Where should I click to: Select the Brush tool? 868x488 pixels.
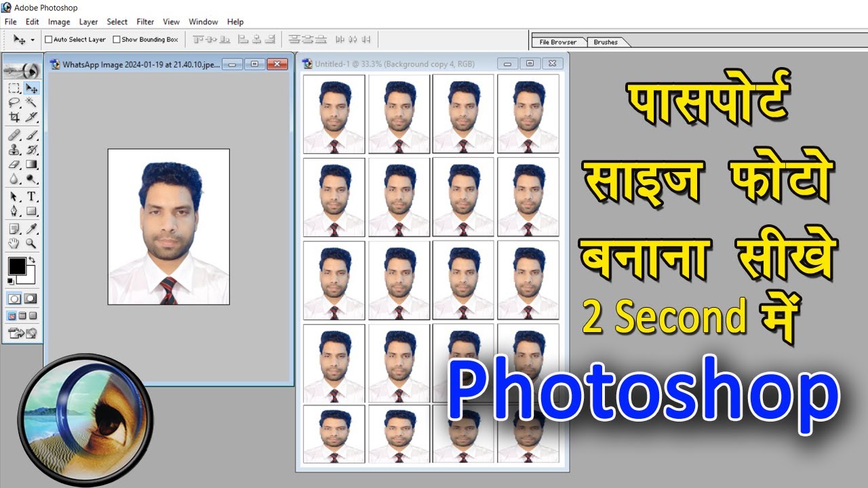click(x=31, y=136)
